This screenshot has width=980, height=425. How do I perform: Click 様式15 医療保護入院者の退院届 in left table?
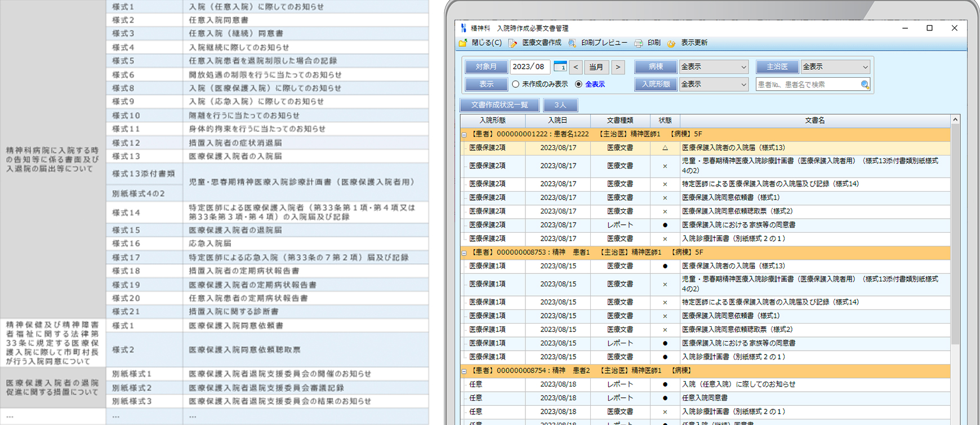[x=268, y=231]
